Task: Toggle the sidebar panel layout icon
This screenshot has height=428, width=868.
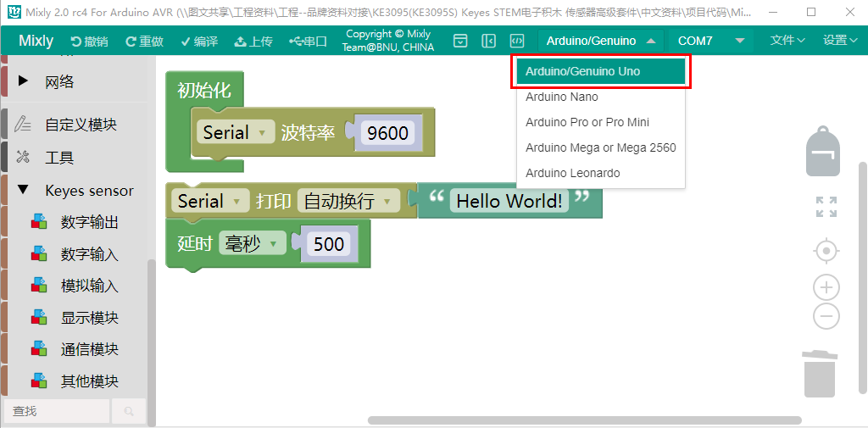Action: coord(488,41)
